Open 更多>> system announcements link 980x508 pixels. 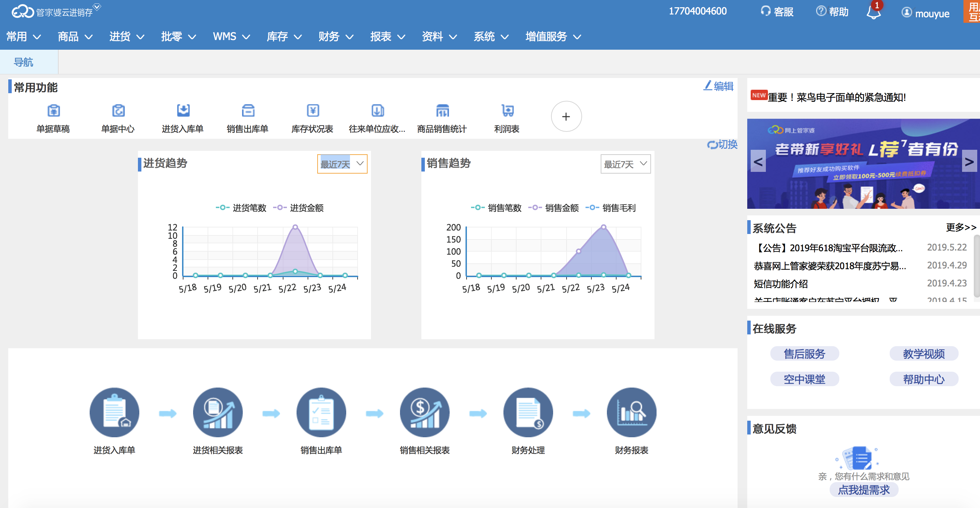tap(961, 227)
